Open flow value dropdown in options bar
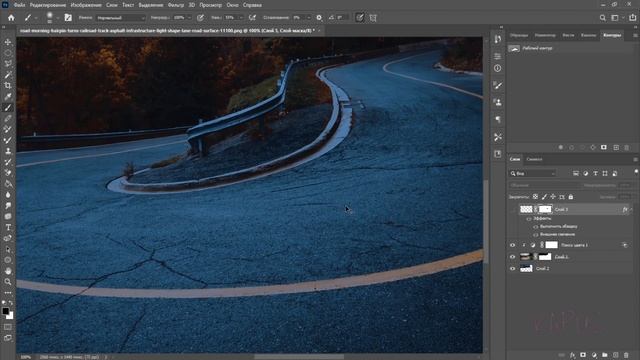Image resolution: width=640 pixels, height=360 pixels. (x=241, y=18)
